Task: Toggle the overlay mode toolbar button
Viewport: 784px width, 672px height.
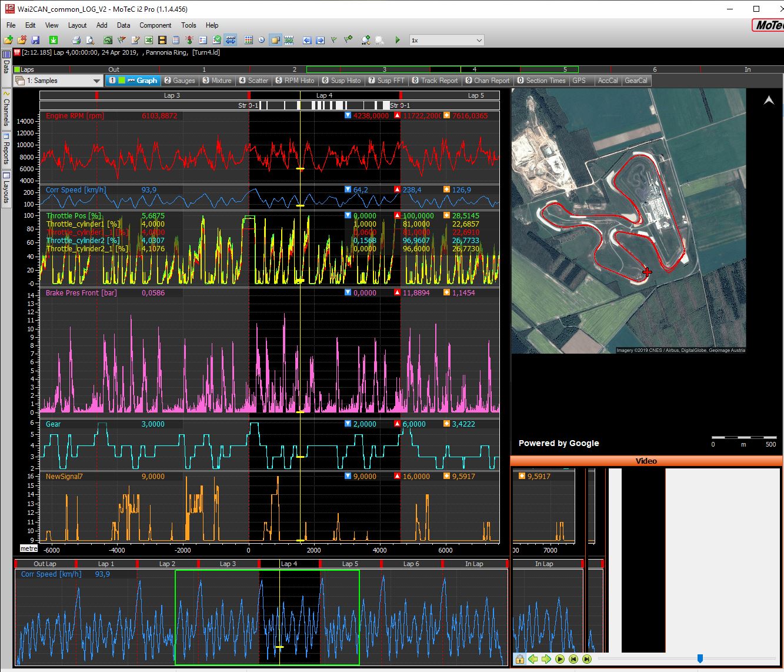Action: coord(275,40)
